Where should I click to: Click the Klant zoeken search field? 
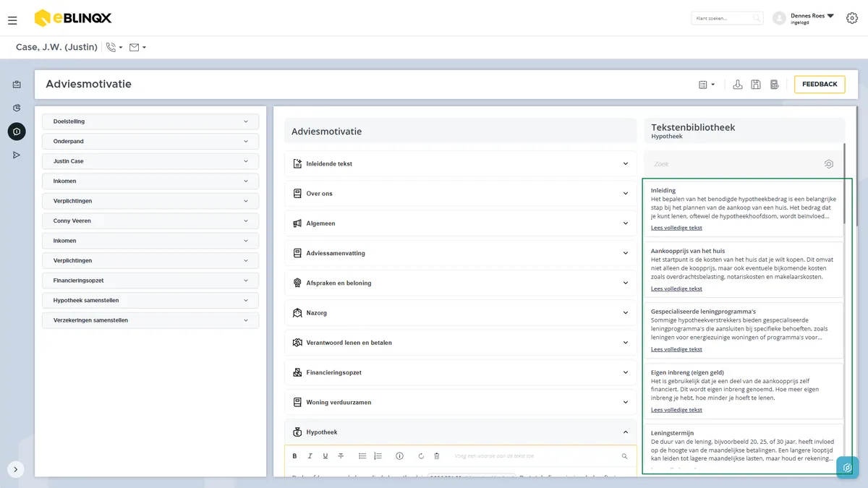tap(727, 18)
